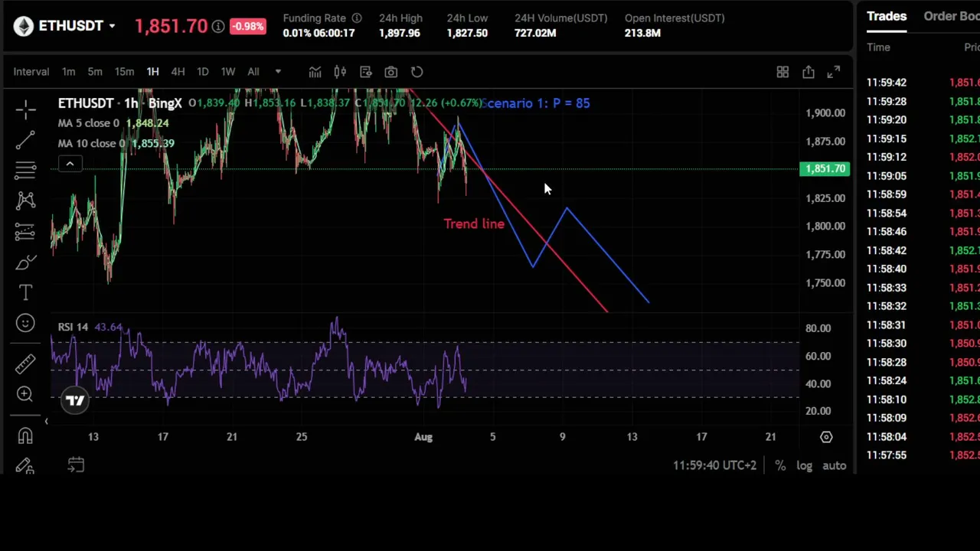Change the candlestick chart type
Viewport: 980px width, 551px height.
[x=340, y=72]
